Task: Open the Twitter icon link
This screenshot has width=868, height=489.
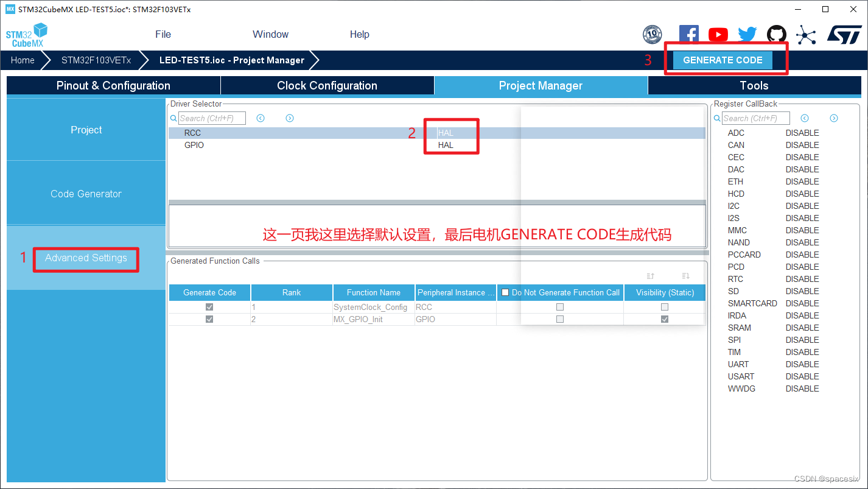Action: point(747,35)
